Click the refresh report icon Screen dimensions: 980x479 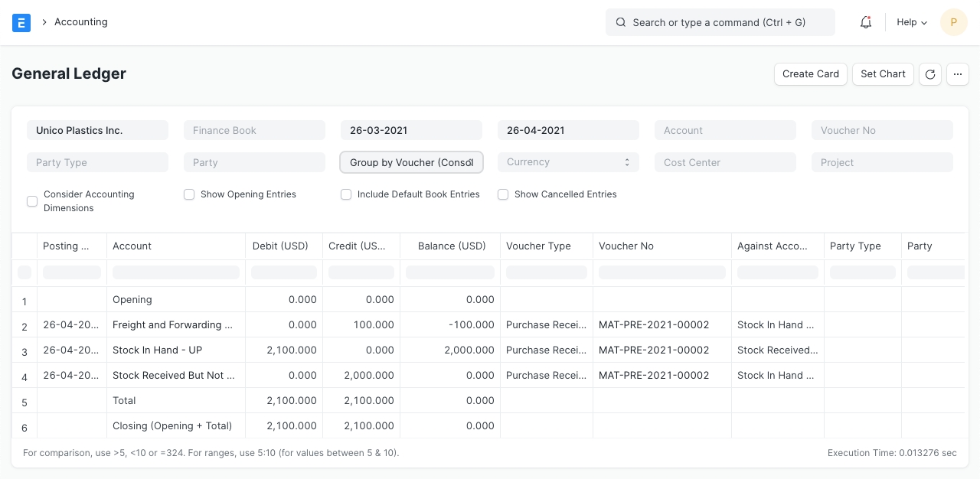(x=930, y=74)
